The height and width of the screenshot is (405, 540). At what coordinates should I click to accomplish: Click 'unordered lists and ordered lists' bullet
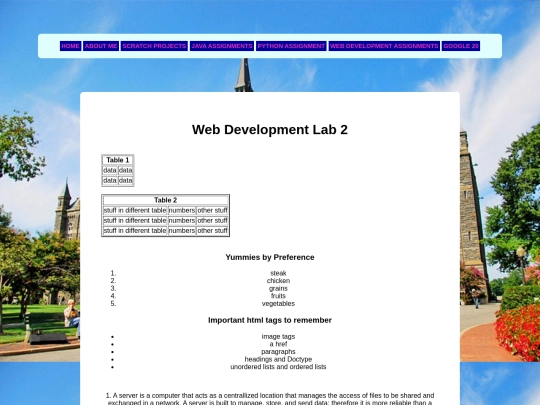(278, 367)
